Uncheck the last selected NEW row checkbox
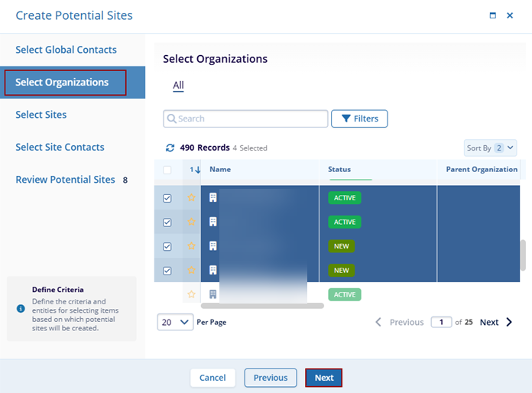This screenshot has height=393, width=532. coord(167,271)
